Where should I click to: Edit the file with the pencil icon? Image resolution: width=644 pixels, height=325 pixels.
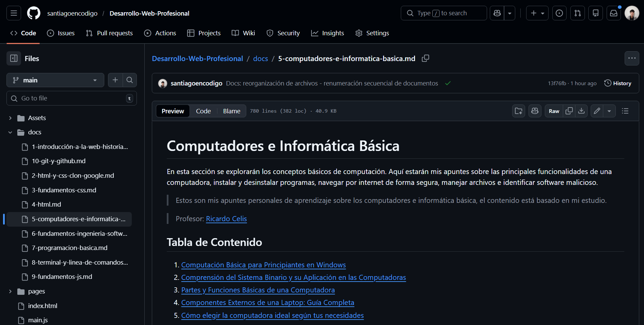tap(597, 111)
